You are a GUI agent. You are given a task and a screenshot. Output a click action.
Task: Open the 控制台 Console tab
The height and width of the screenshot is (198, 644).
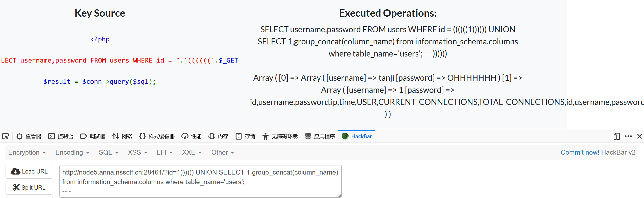pyautogui.click(x=61, y=136)
